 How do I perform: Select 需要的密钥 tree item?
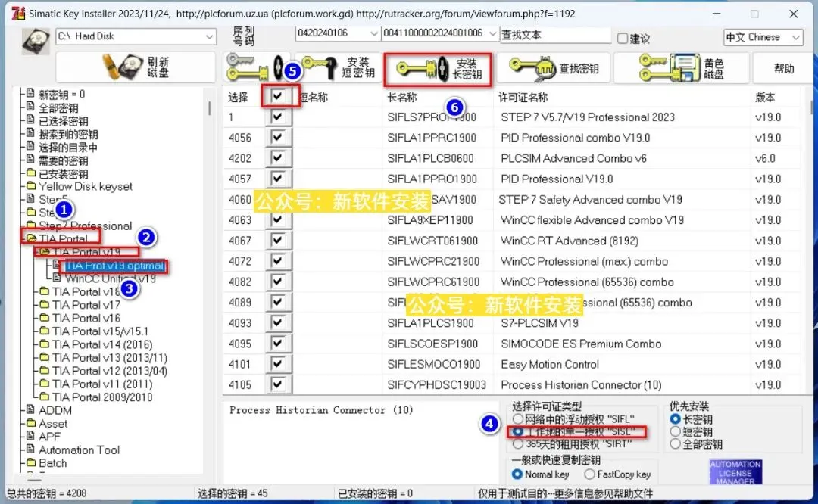(64, 160)
